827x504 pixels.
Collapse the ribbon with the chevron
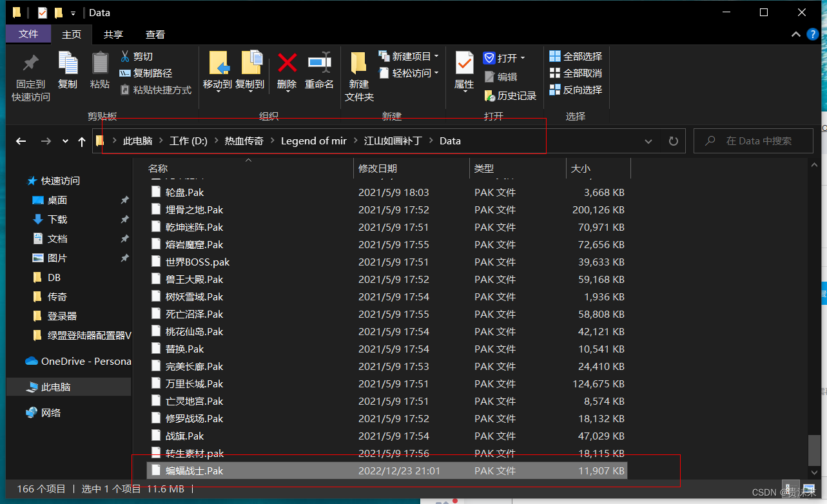795,34
